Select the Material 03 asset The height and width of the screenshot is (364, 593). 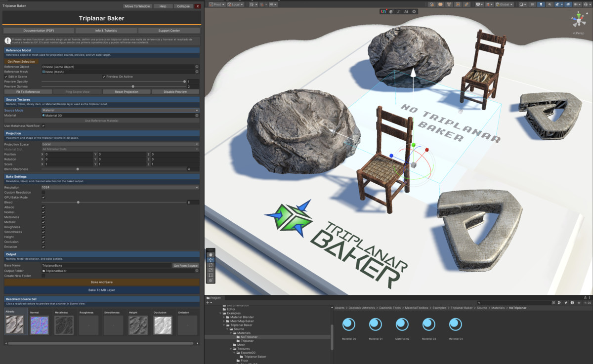pos(429,324)
